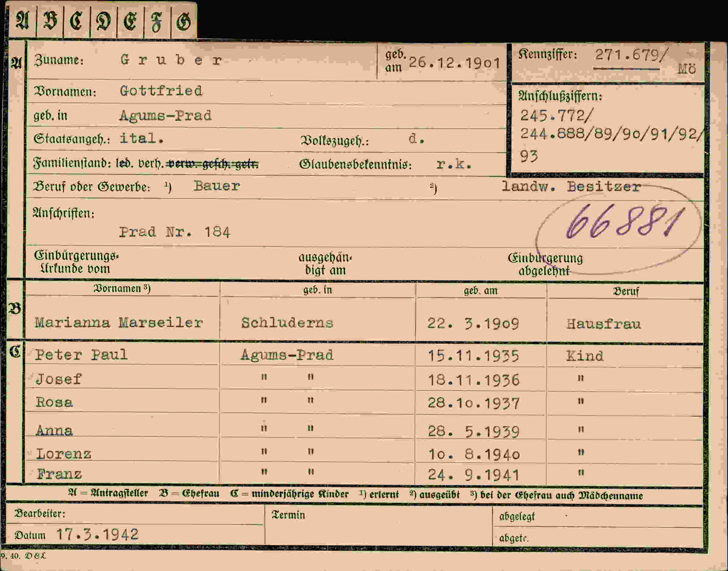728x571 pixels.
Task: Click 'Agums-Prad' in Peter Paul's row
Action: (x=287, y=355)
